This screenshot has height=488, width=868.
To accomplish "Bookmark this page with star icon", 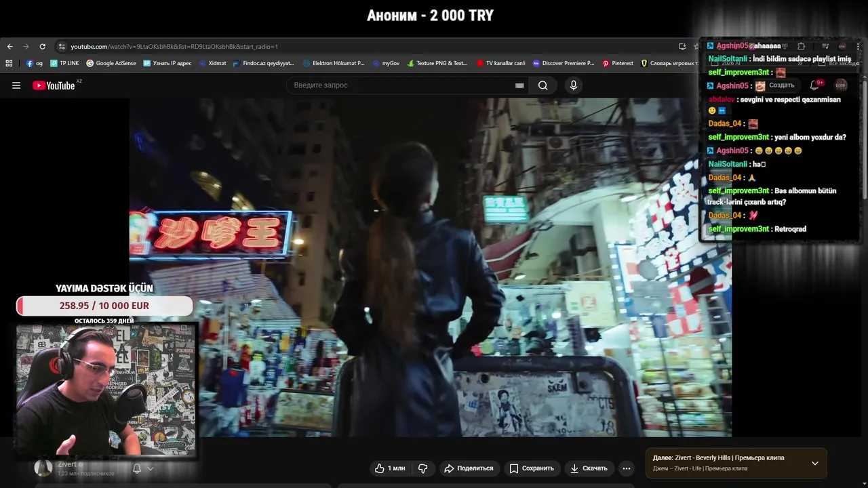I will click(696, 46).
